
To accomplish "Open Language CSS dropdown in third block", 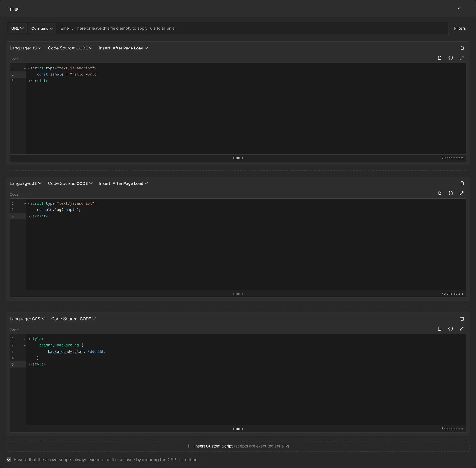I will (27, 319).
